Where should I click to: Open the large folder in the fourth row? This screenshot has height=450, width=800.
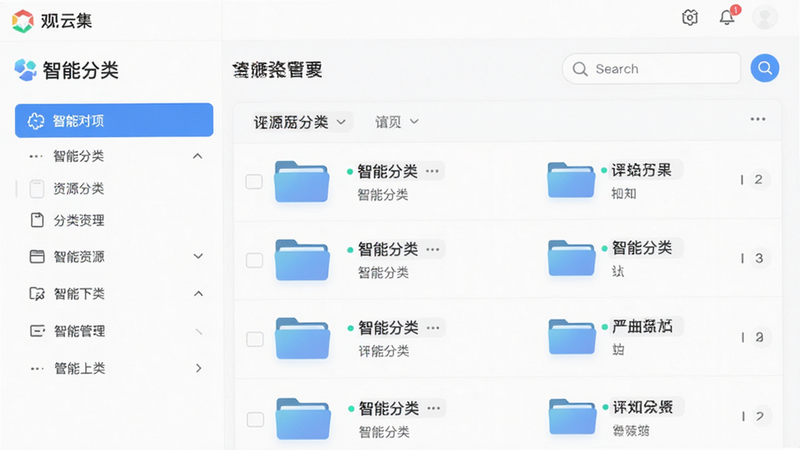click(x=303, y=419)
